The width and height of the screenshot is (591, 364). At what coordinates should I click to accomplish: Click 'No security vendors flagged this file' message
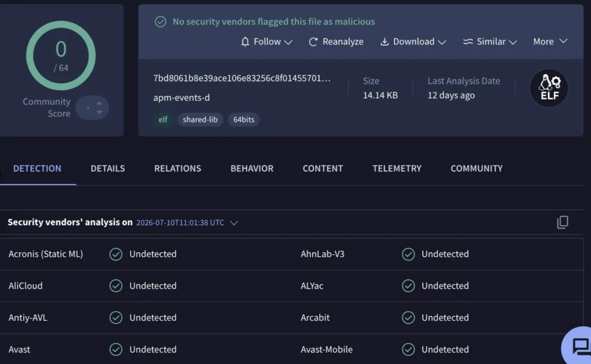pyautogui.click(x=274, y=21)
